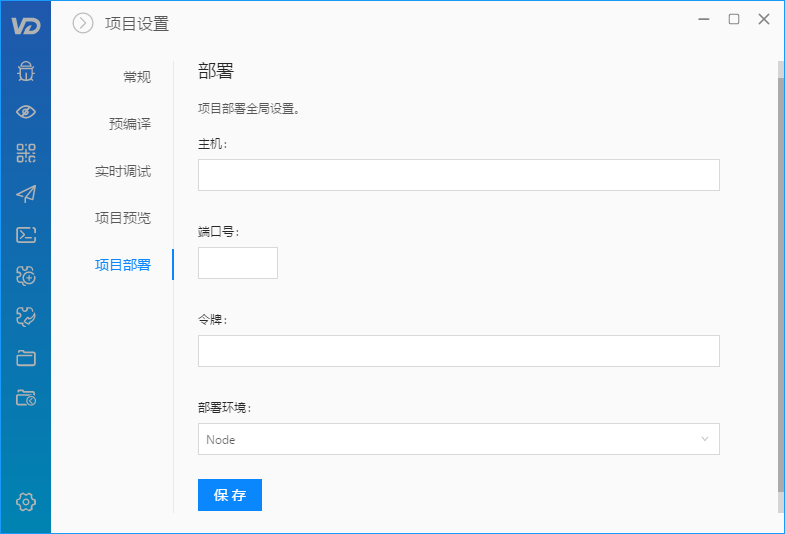Open the QR code icon in sidebar
The width and height of the screenshot is (785, 534).
(x=26, y=153)
